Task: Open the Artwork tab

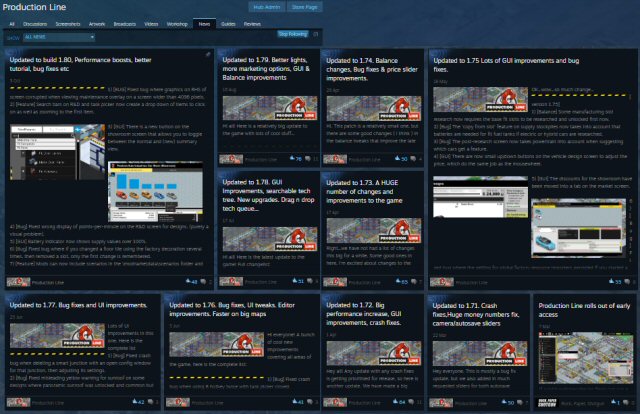Action: [97, 24]
